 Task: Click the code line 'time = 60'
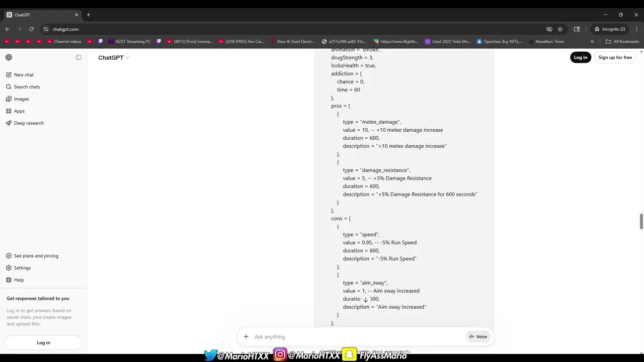(349, 90)
